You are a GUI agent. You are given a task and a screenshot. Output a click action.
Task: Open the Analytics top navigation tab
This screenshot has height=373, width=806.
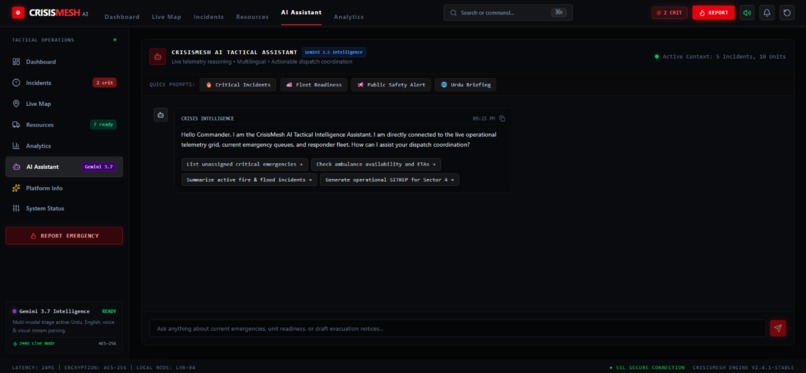click(349, 17)
